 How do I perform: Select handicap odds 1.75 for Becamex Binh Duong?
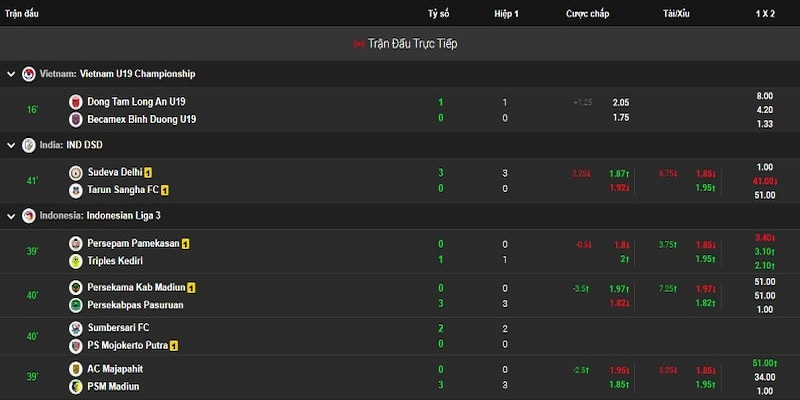pyautogui.click(x=621, y=118)
